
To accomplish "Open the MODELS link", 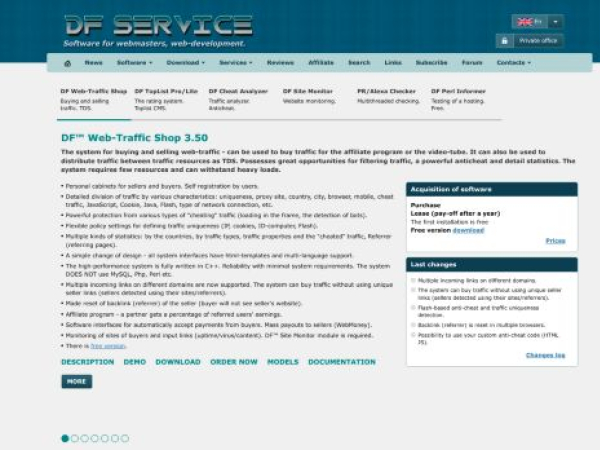I will click(283, 362).
